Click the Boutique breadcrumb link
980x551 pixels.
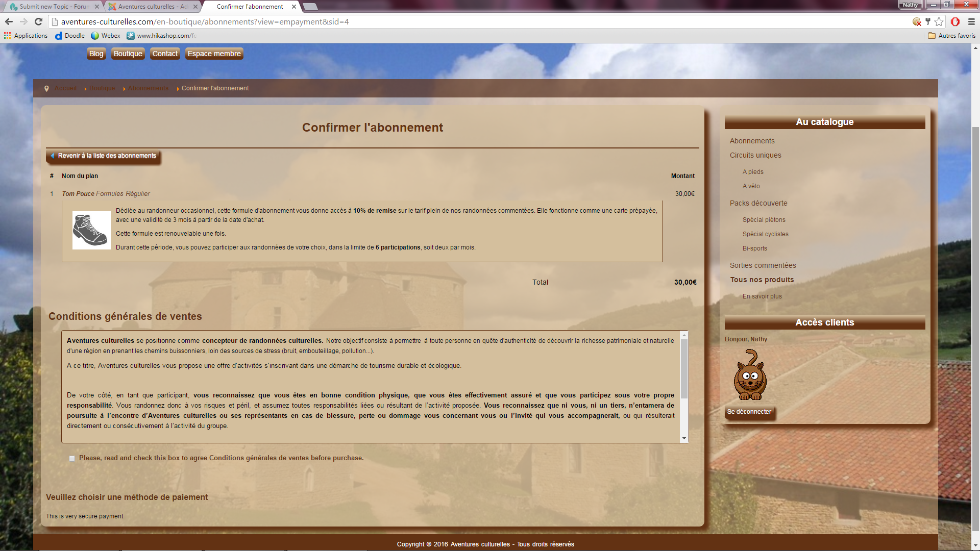(x=102, y=88)
